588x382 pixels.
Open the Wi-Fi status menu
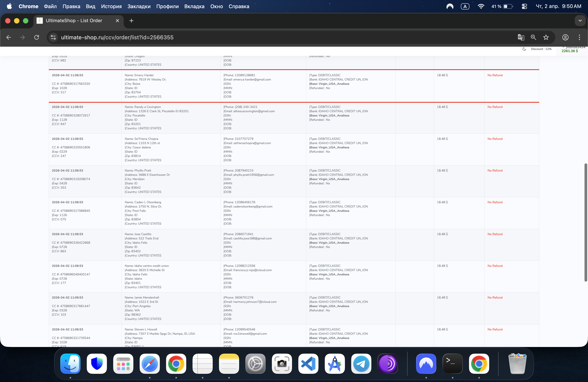[481, 6]
